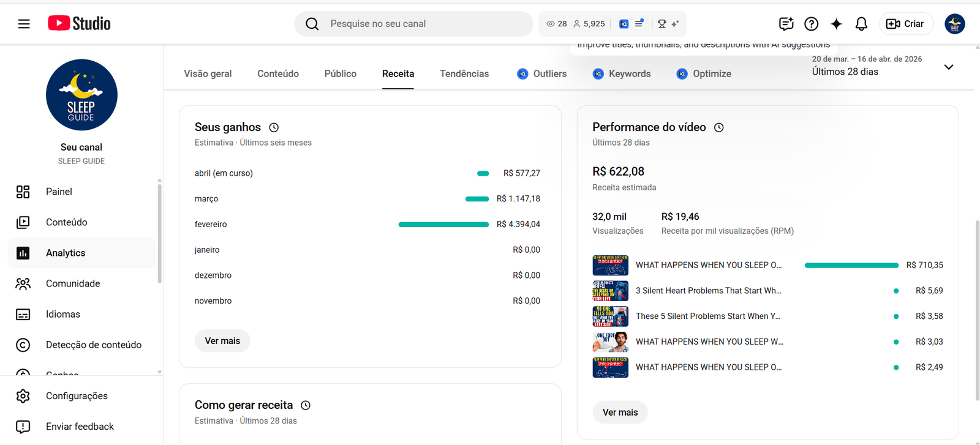Open the notifications bell
The image size is (980, 445).
click(x=861, y=24)
